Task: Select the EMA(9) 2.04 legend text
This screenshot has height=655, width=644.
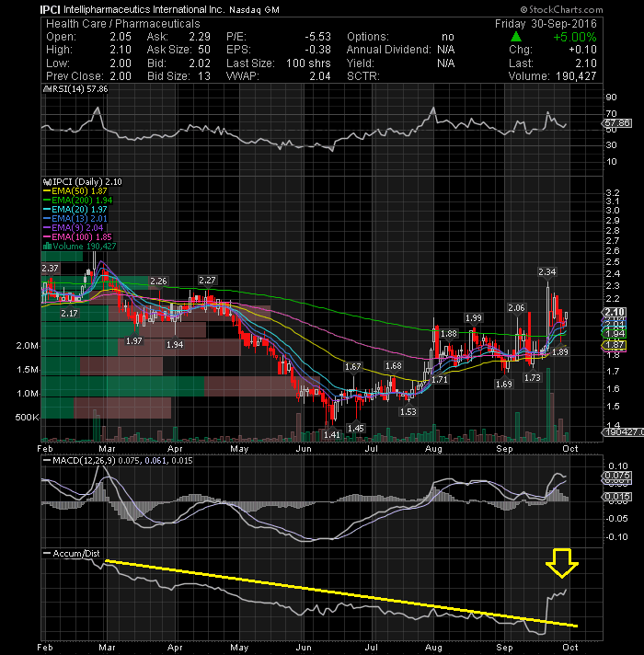Action: click(x=77, y=228)
